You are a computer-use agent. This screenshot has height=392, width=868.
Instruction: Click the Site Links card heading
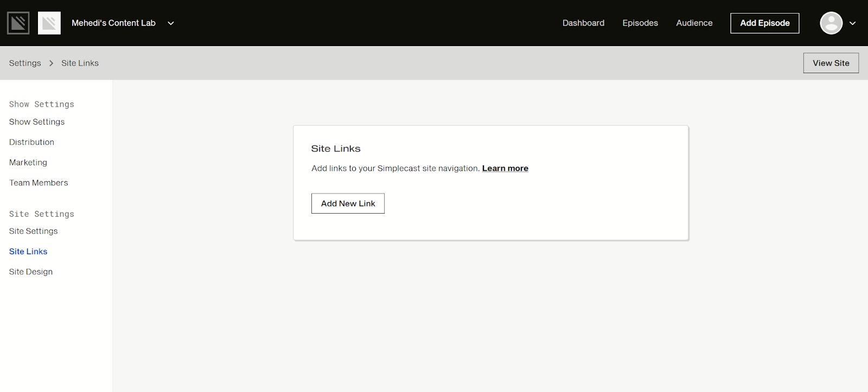pos(336,149)
